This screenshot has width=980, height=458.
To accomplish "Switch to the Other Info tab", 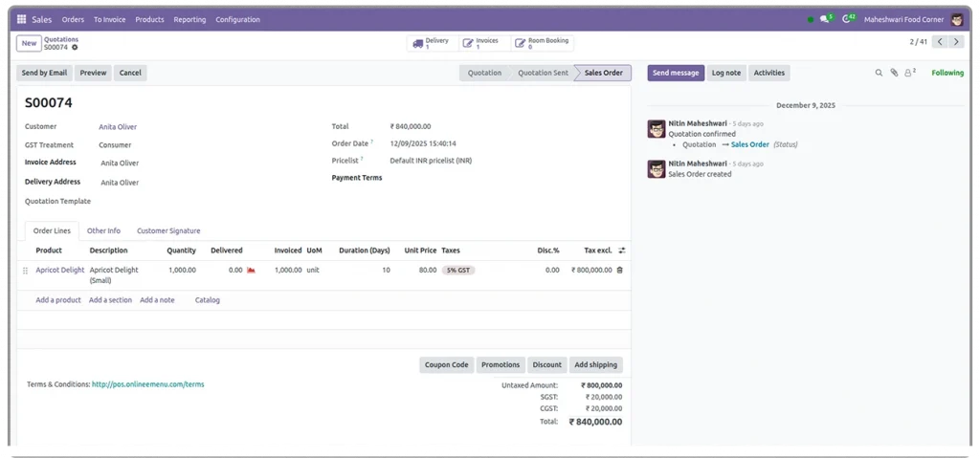I will click(x=103, y=230).
